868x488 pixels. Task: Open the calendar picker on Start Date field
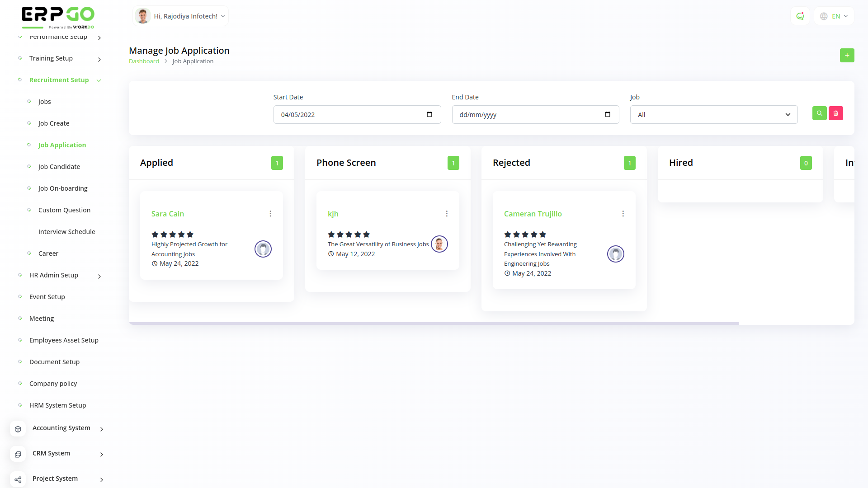(429, 114)
